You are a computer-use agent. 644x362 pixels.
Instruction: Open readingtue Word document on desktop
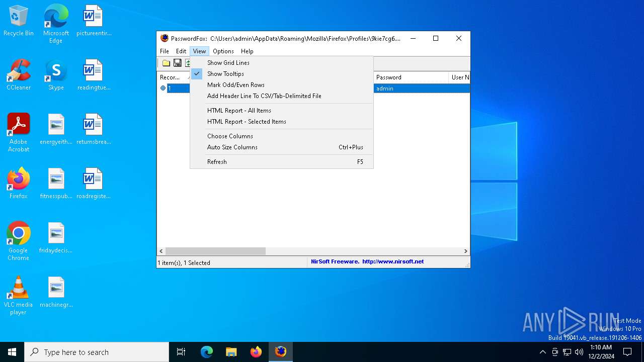pyautogui.click(x=94, y=75)
